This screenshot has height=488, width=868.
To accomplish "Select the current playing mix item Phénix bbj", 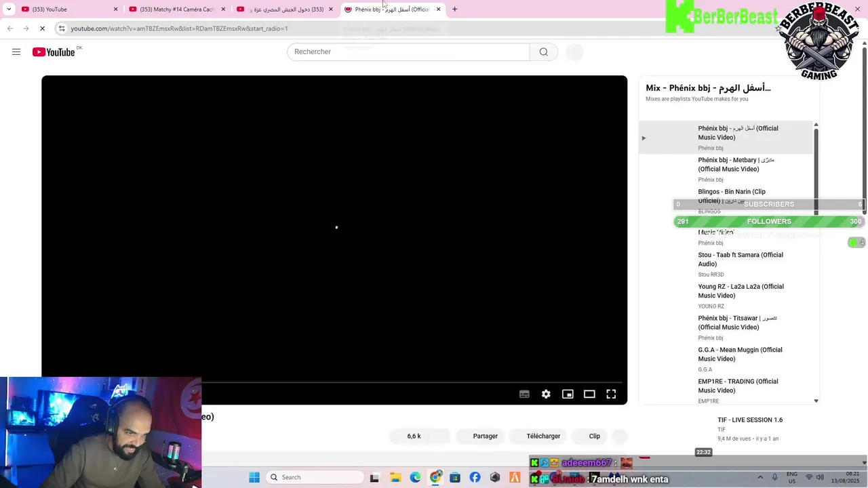I will [x=726, y=138].
